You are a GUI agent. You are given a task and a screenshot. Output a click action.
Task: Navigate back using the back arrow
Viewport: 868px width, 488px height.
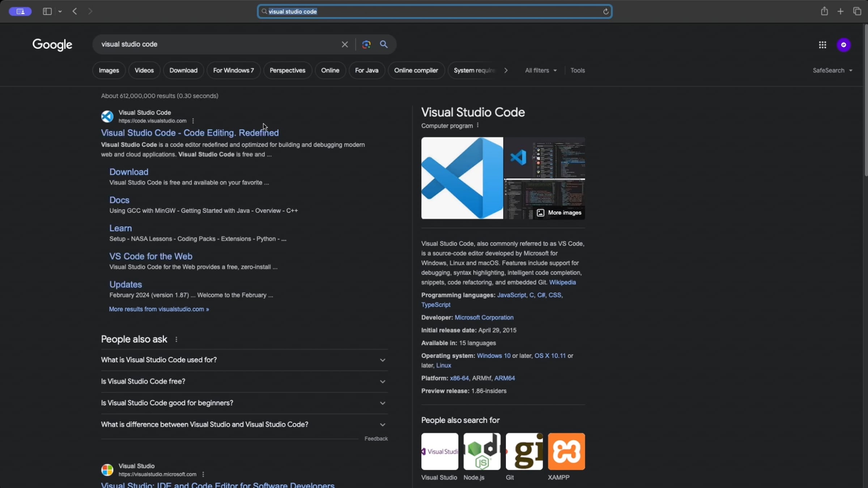(x=75, y=11)
